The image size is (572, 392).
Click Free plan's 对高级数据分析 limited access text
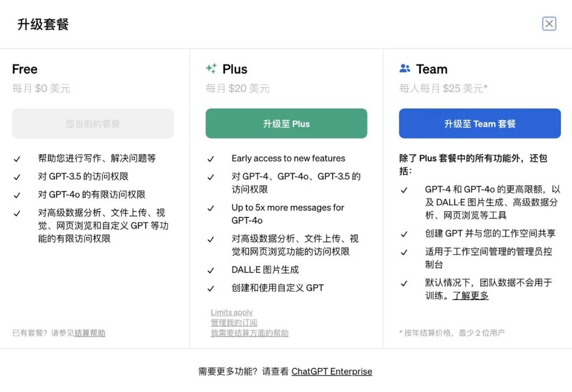pos(103,225)
